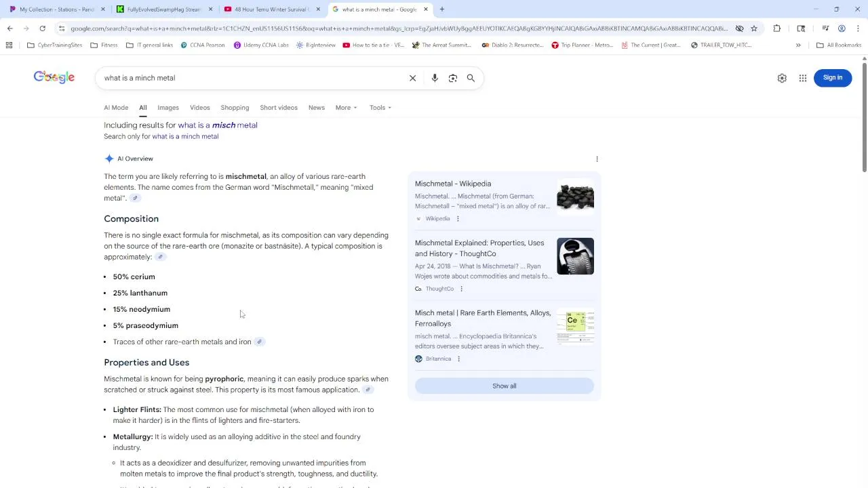Viewport: 868px width, 488px height.
Task: Open the CyberTrainingSites bookmark folder
Action: (x=54, y=45)
